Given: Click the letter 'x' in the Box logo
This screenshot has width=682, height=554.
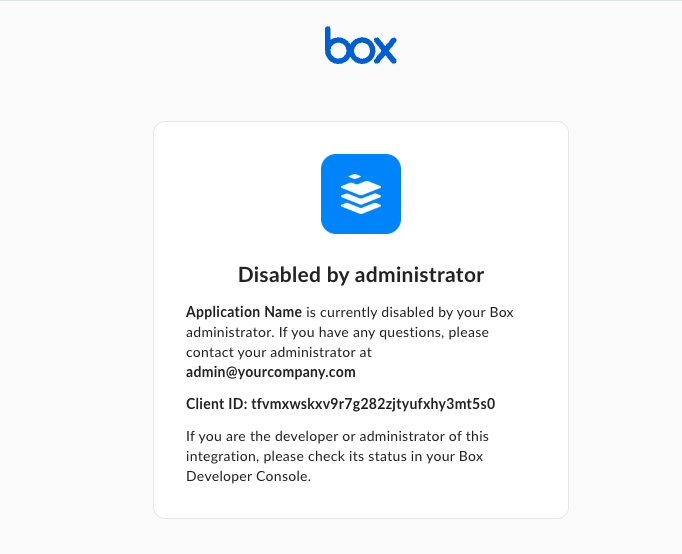Looking at the screenshot, I should point(385,50).
